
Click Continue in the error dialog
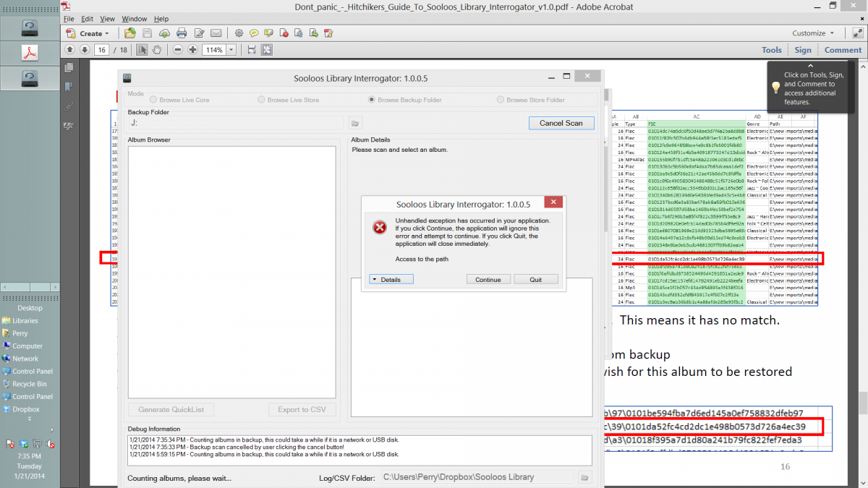[488, 279]
